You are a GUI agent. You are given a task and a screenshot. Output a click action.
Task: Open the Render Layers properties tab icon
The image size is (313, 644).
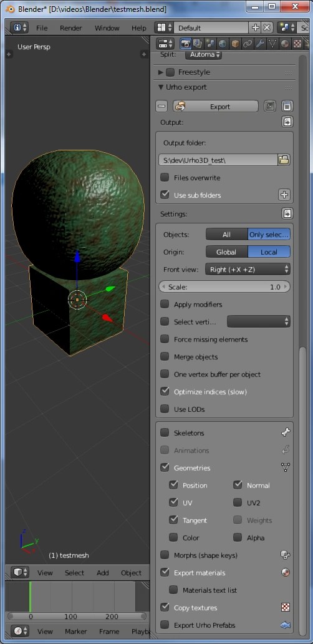198,44
